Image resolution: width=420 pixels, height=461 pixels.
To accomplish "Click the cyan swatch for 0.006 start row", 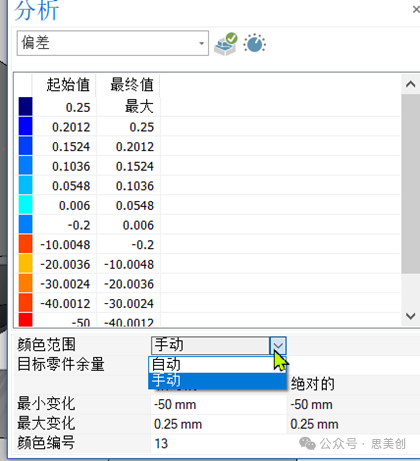I will (25, 205).
